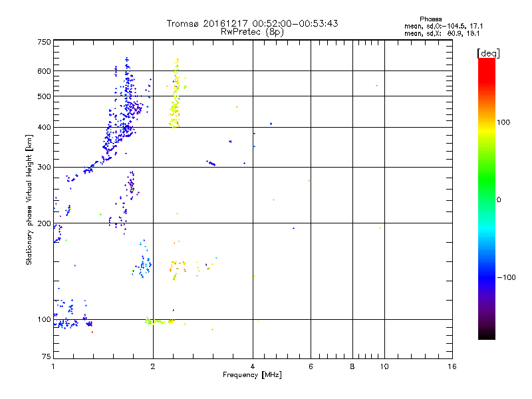Click the x-axis tick label '4'

pyautogui.click(x=253, y=366)
